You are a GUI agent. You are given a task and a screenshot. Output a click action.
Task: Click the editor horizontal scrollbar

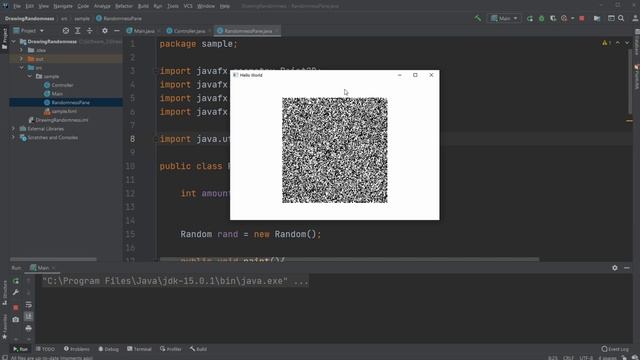click(x=349, y=259)
